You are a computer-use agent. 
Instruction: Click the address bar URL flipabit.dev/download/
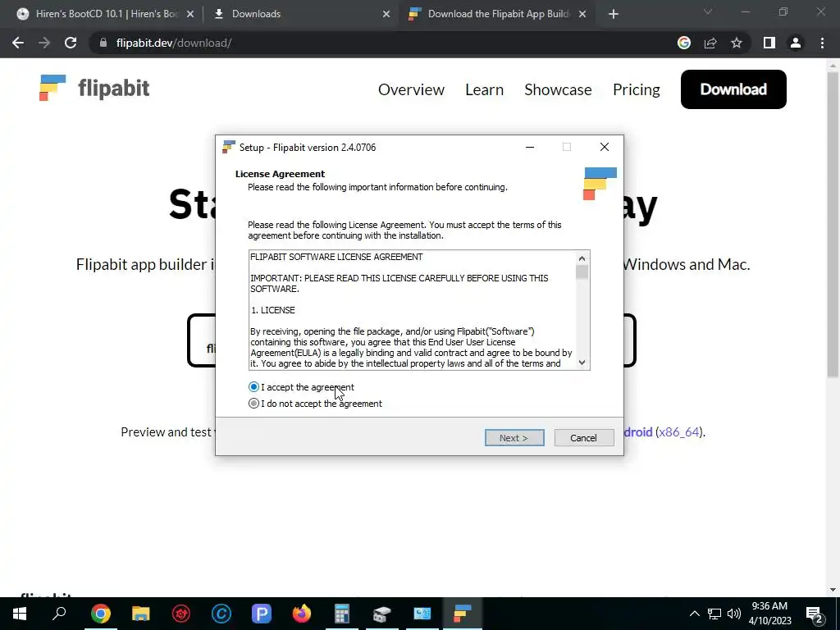tap(174, 43)
